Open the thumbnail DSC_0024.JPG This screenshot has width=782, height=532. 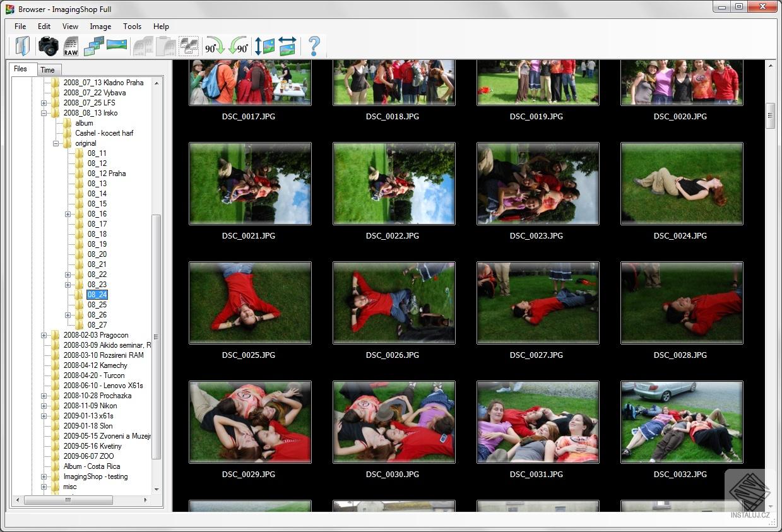pyautogui.click(x=682, y=183)
